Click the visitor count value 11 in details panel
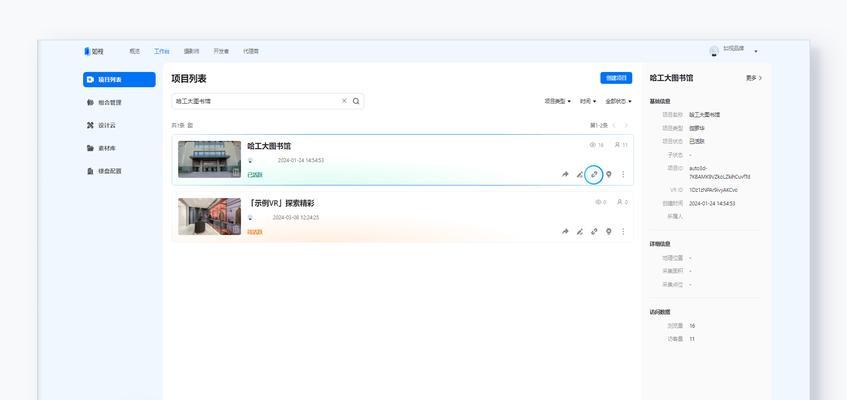 692,339
